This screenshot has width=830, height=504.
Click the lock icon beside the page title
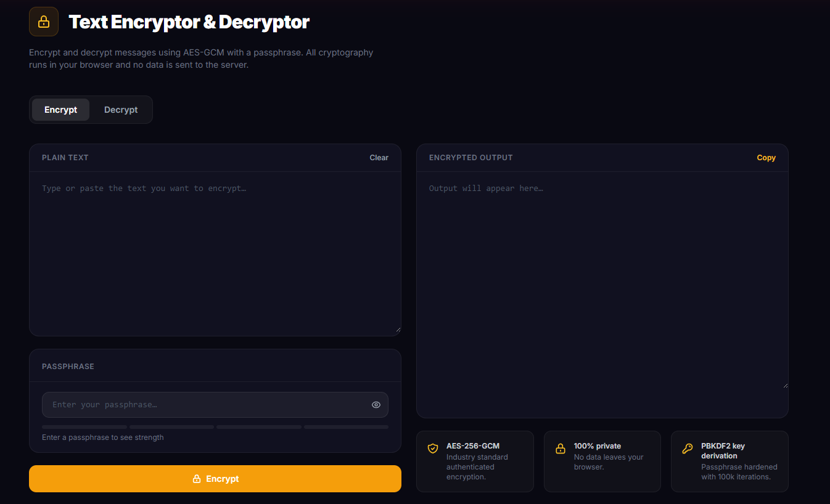tap(43, 21)
